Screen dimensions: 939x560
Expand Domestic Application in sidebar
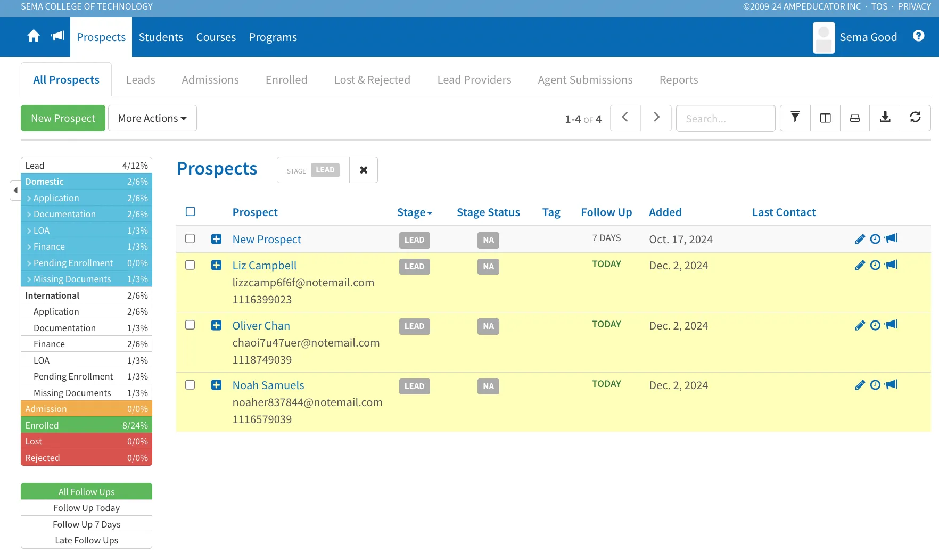point(86,198)
